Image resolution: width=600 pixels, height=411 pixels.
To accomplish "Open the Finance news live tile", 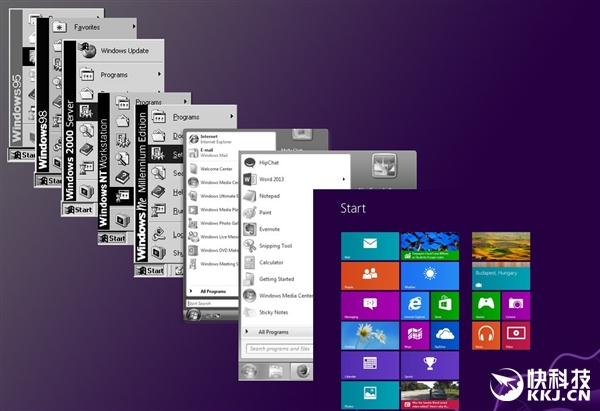I will click(430, 246).
